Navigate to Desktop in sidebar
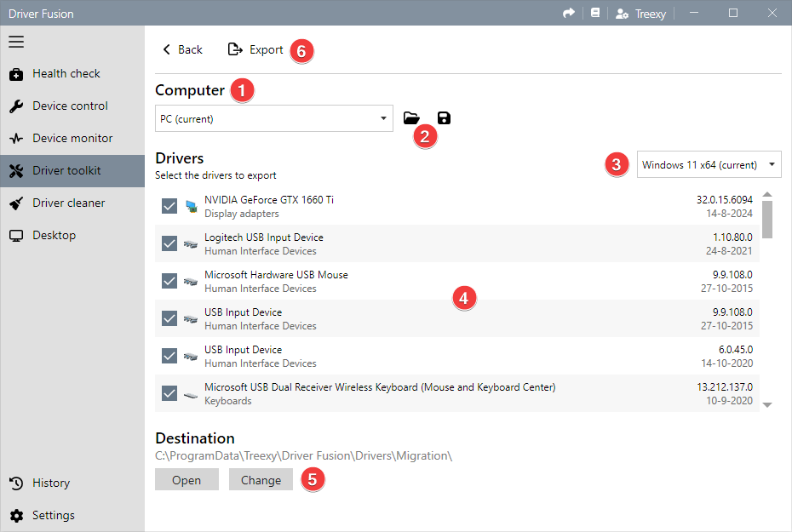The width and height of the screenshot is (792, 532). coord(72,235)
